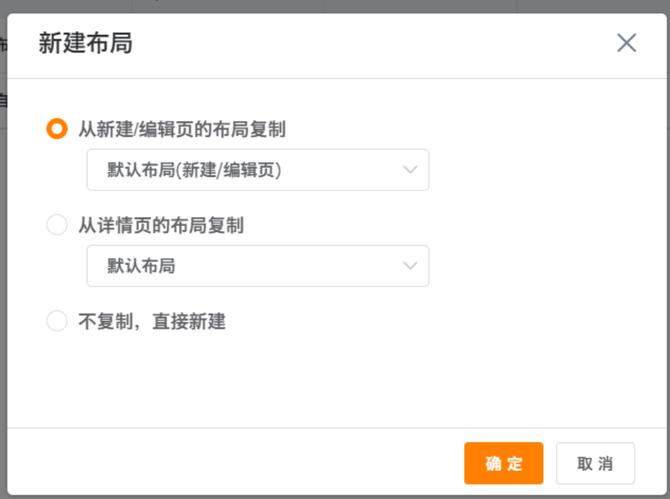The height and width of the screenshot is (499, 670).
Task: Click the chevron arrow of 默认布局(新建/编辑页) dropdown
Action: coord(410,170)
